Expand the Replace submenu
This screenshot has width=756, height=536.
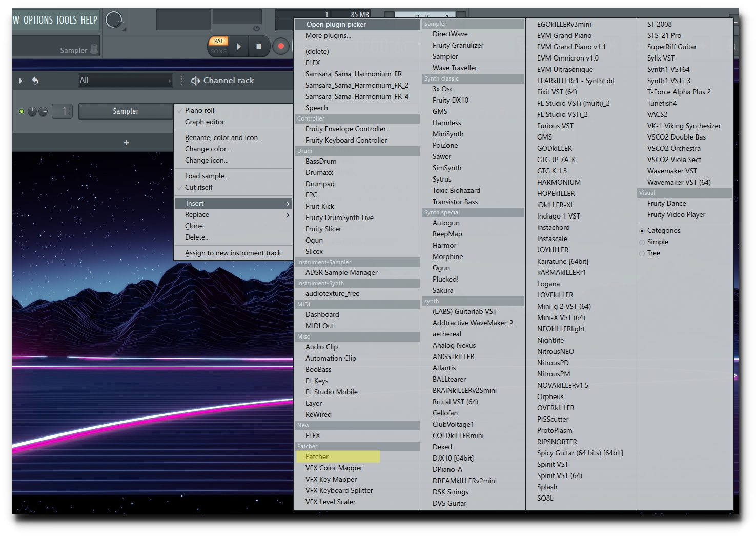[x=233, y=215]
